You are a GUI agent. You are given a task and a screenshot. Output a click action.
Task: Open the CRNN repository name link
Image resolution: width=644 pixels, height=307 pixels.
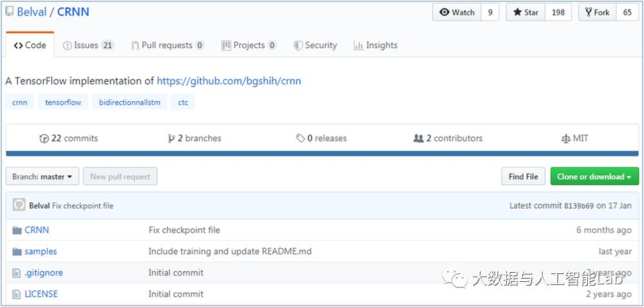72,12
